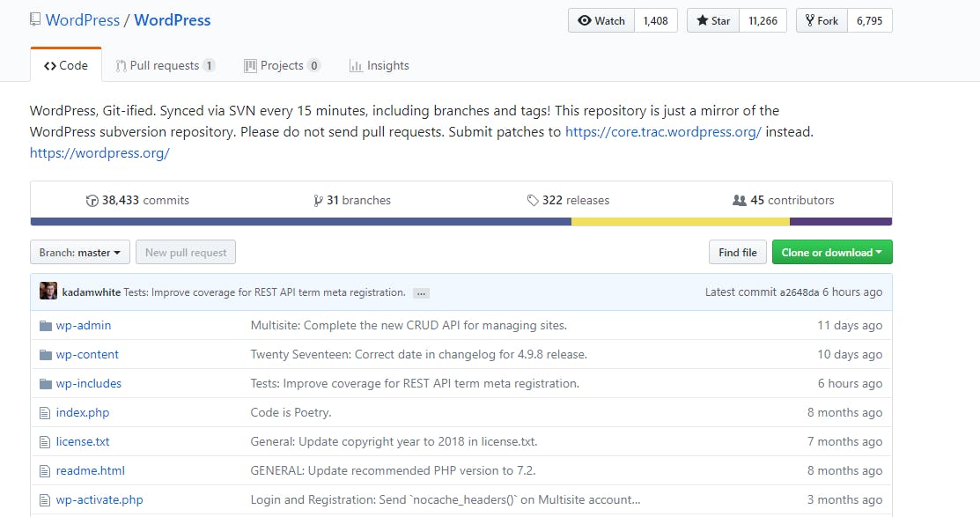Open the Insights tab
980x517 pixels.
point(379,66)
